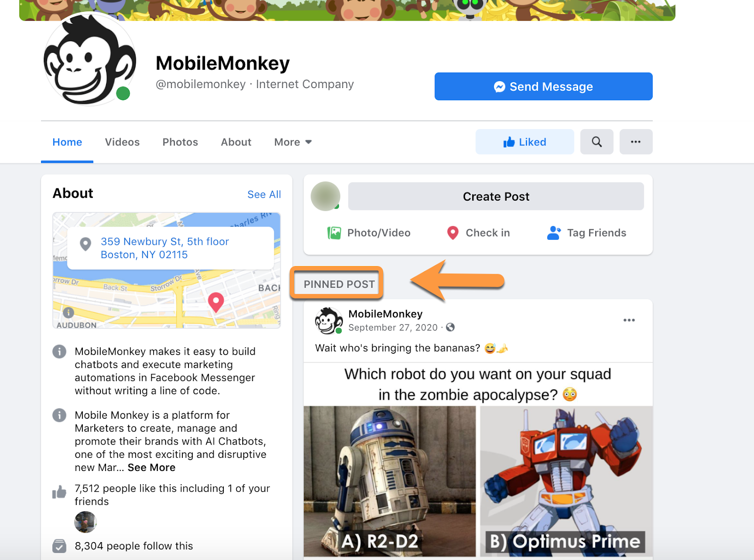
Task: Open the About tab
Action: tap(236, 142)
